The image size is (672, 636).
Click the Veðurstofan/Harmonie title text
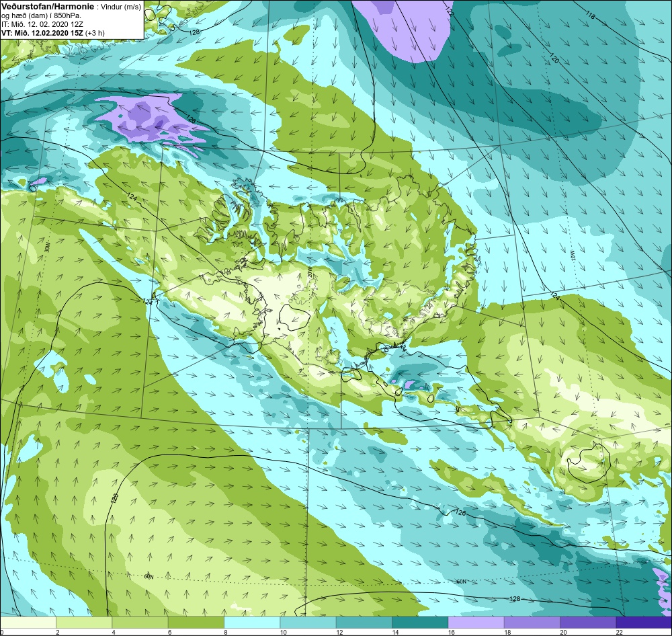coord(47,7)
